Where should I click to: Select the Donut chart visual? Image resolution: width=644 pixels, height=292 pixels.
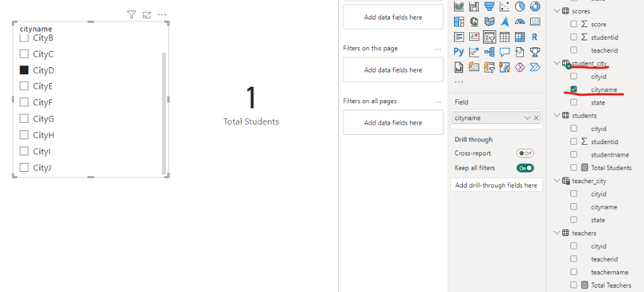(535, 6)
